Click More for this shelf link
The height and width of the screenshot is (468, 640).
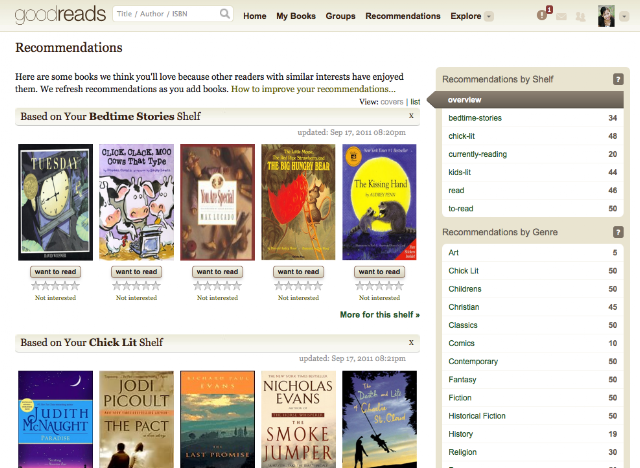click(380, 315)
